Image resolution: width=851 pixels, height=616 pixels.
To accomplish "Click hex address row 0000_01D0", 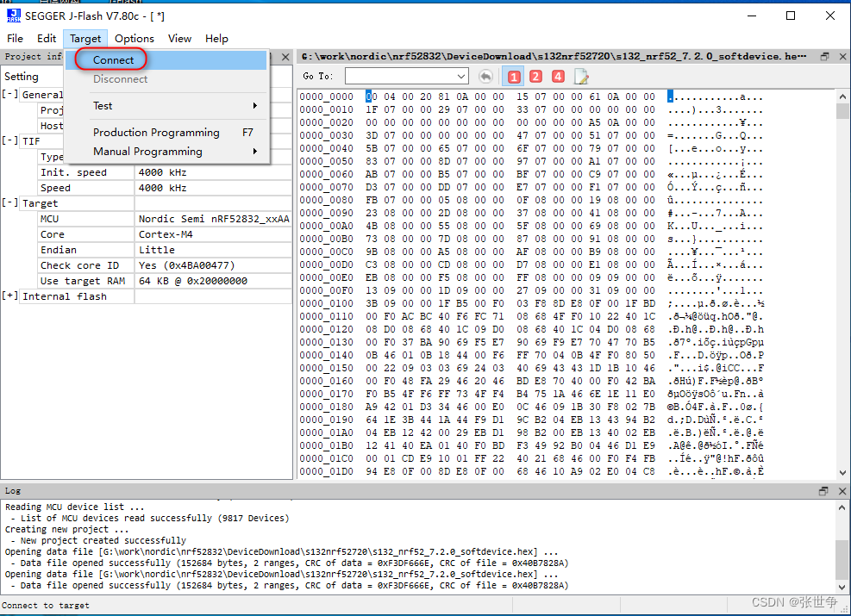I will click(326, 471).
